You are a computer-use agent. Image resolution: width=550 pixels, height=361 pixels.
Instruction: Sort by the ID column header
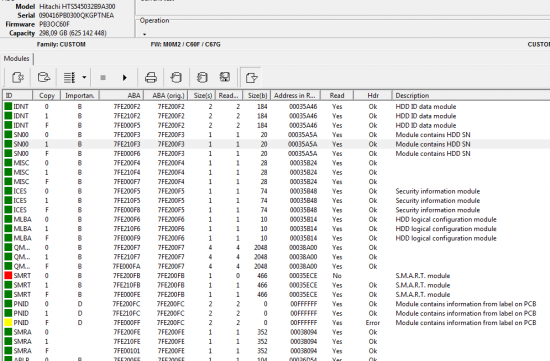pos(18,95)
